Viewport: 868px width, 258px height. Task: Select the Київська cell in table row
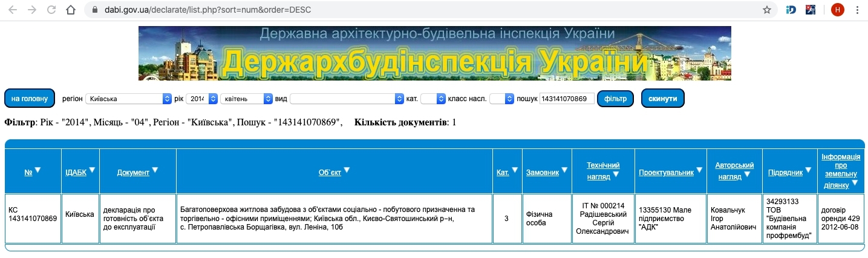[80, 218]
